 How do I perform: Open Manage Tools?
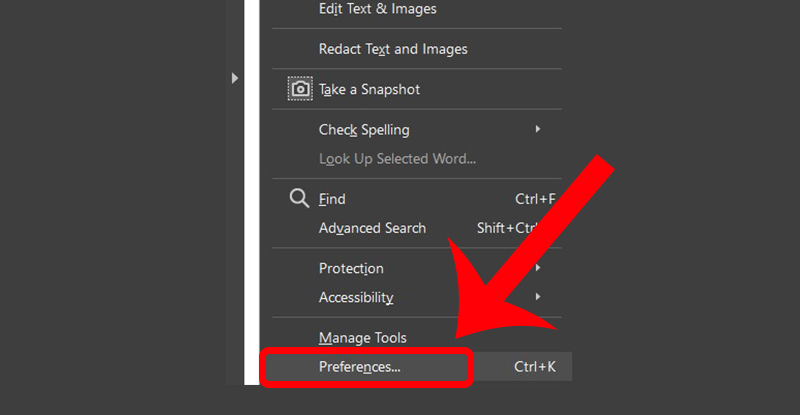click(362, 338)
